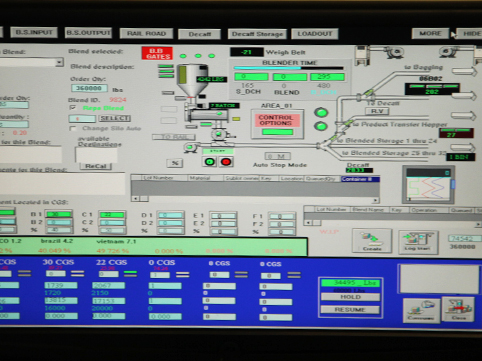Click the green start circle button

[x=210, y=162]
